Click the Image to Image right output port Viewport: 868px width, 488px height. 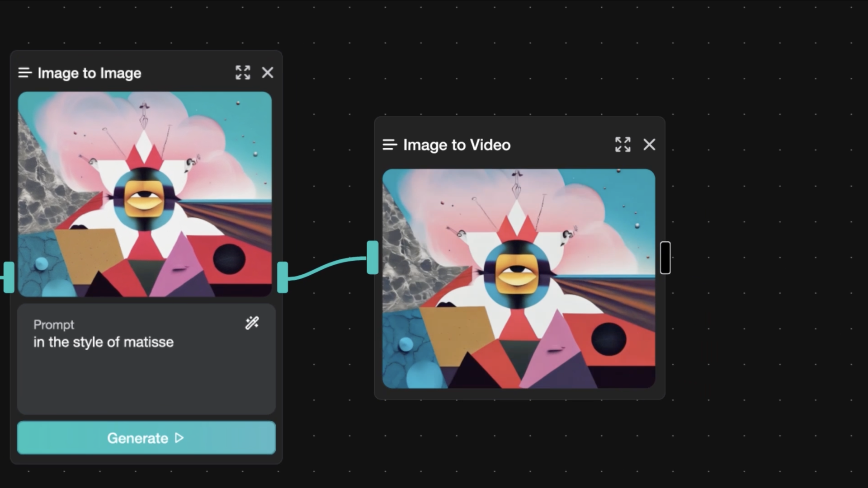[283, 277]
